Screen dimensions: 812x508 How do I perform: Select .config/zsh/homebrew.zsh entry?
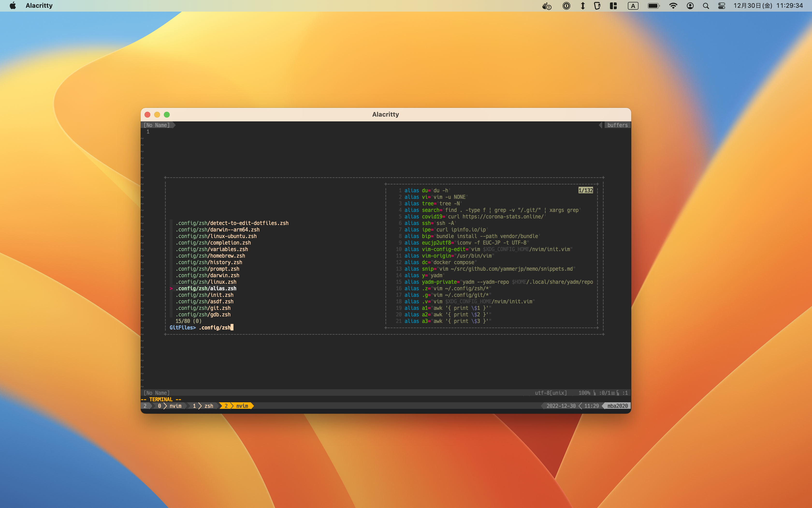point(210,256)
